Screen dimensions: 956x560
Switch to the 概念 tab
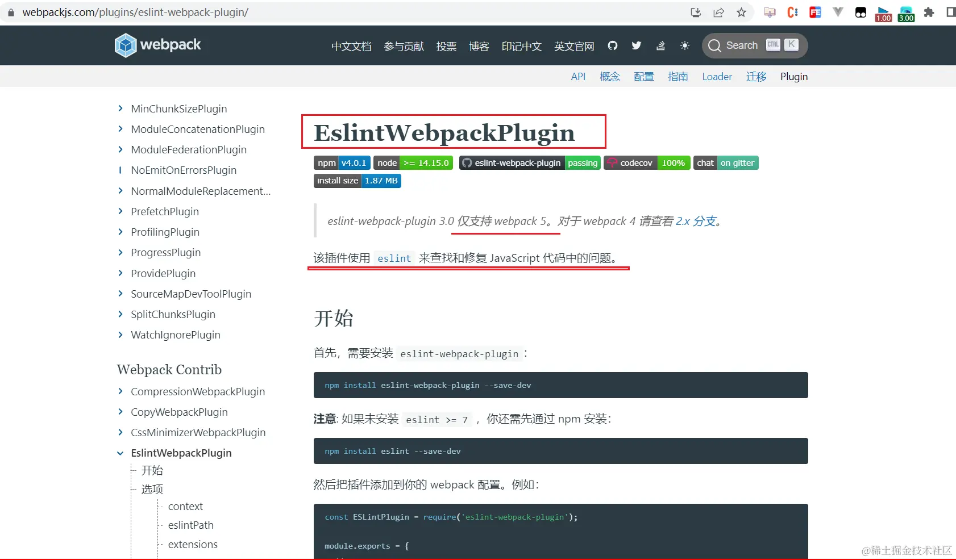click(610, 77)
